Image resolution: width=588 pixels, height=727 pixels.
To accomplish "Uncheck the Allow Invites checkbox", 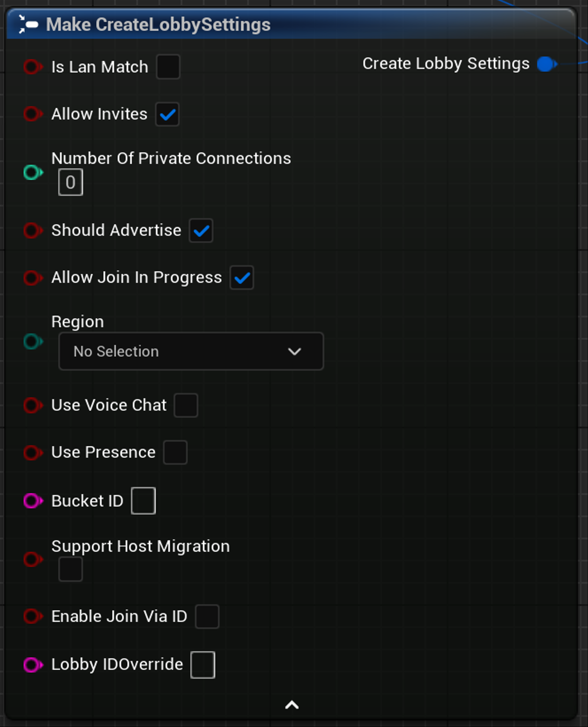I will [167, 114].
